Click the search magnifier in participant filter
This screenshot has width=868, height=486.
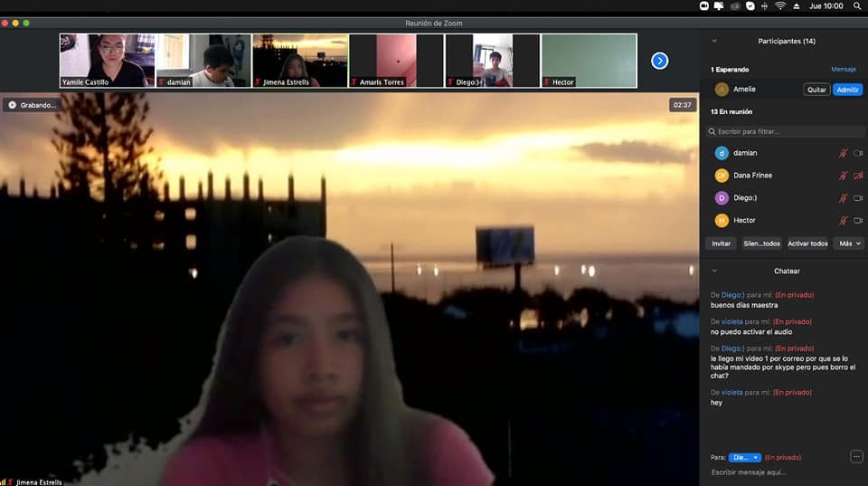point(712,131)
